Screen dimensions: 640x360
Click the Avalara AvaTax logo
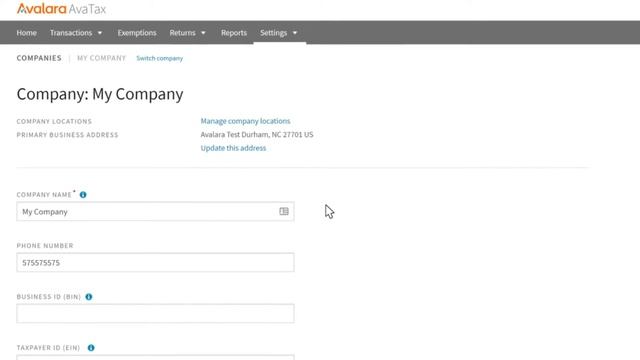tap(61, 9)
